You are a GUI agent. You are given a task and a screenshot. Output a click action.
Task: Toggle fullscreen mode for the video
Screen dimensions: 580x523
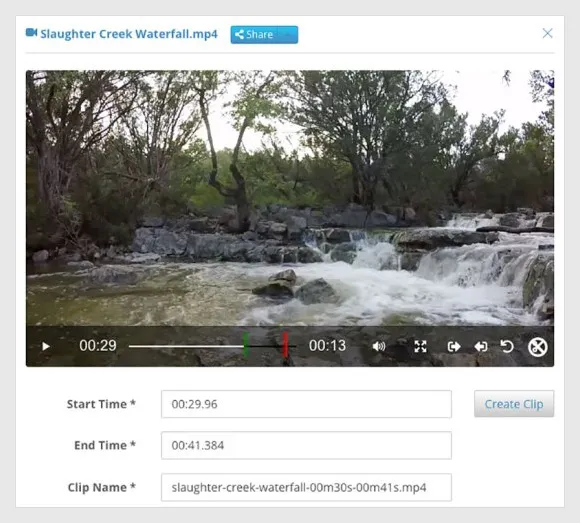click(421, 347)
